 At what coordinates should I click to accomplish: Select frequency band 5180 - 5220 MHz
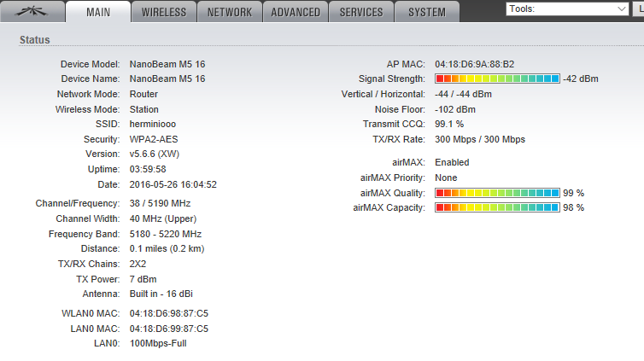point(166,234)
